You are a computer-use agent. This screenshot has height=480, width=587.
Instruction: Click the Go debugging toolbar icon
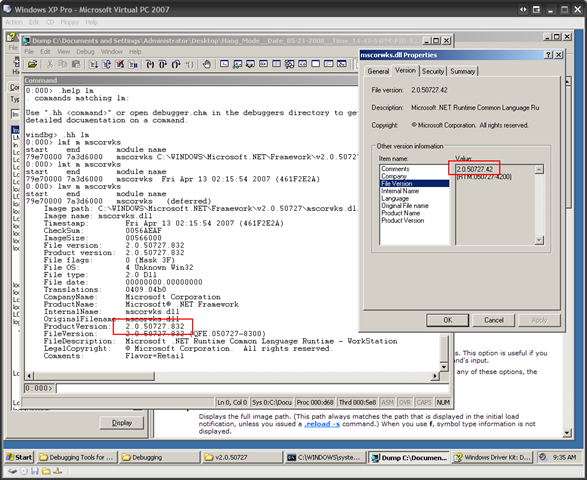(93, 64)
